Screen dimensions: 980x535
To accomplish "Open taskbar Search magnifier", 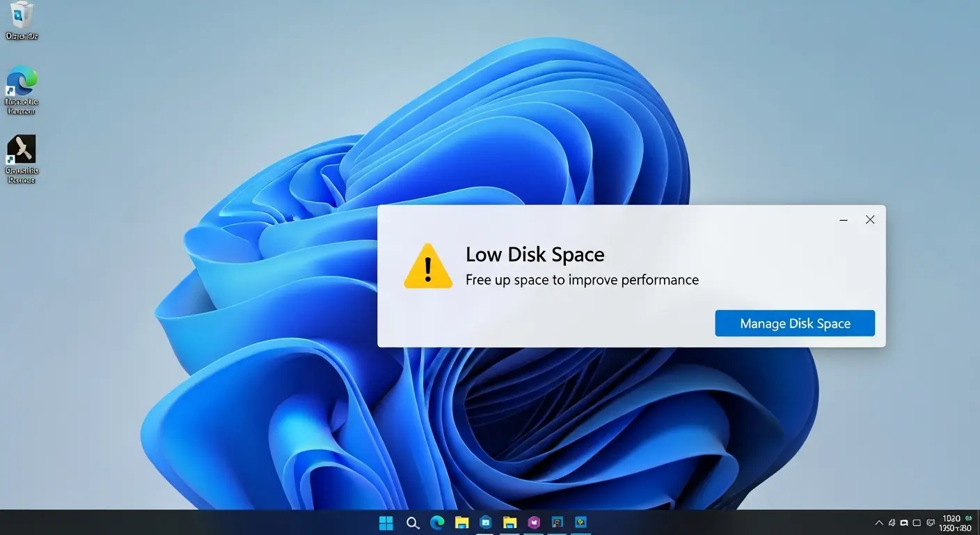I will 413,522.
